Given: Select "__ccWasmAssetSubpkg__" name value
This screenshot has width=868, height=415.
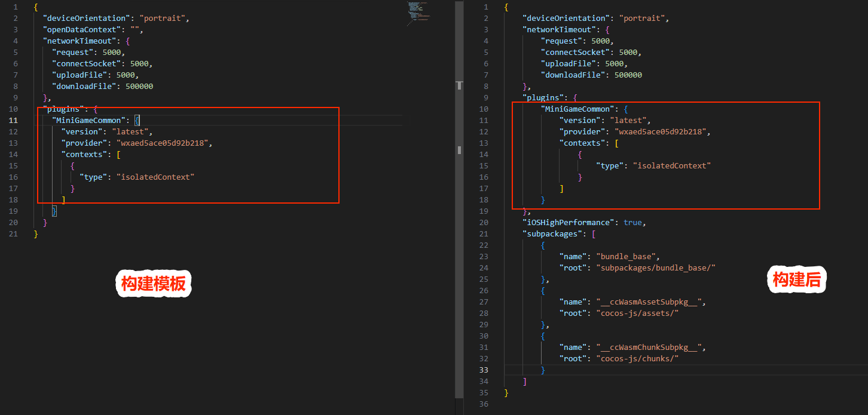Looking at the screenshot, I should pos(650,302).
